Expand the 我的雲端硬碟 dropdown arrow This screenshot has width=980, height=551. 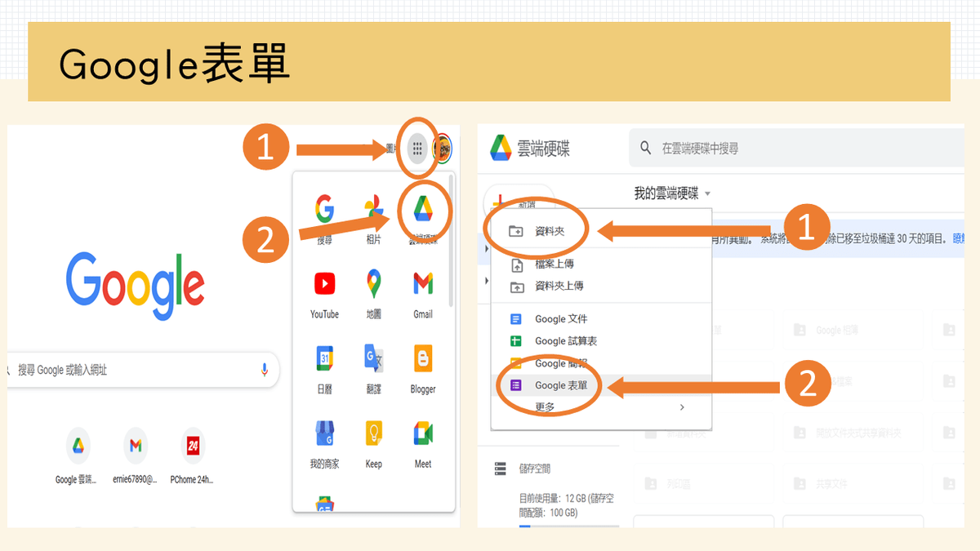point(707,193)
